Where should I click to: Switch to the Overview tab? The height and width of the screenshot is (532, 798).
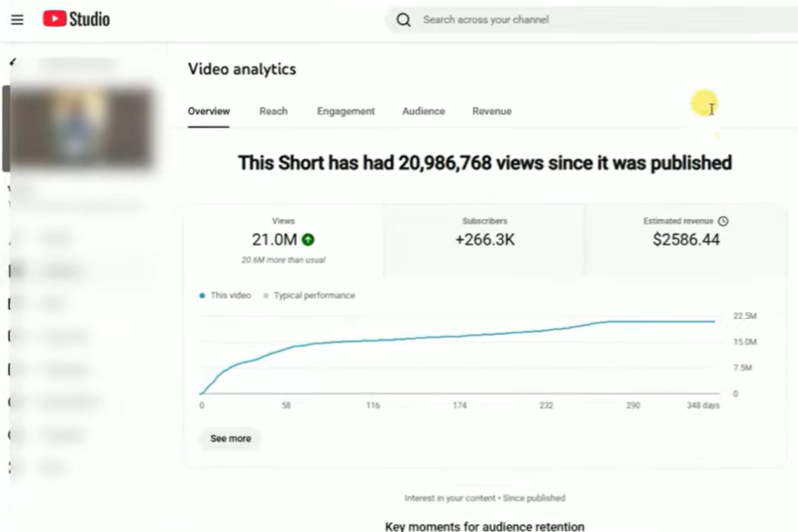[x=208, y=112]
